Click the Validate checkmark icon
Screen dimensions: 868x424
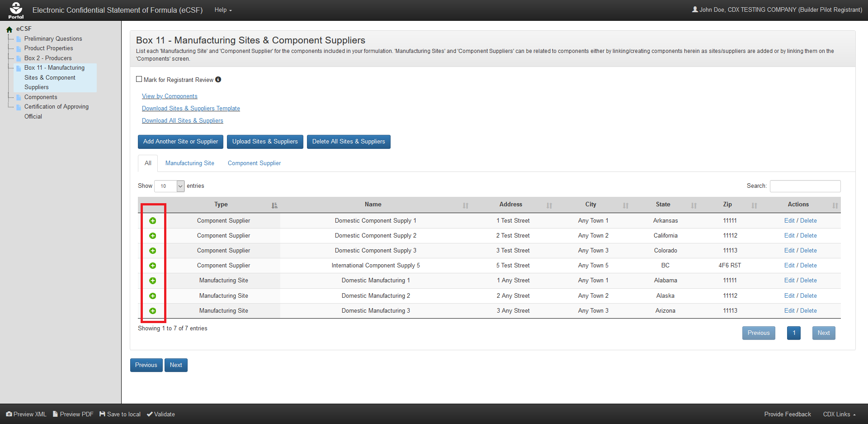[150, 414]
